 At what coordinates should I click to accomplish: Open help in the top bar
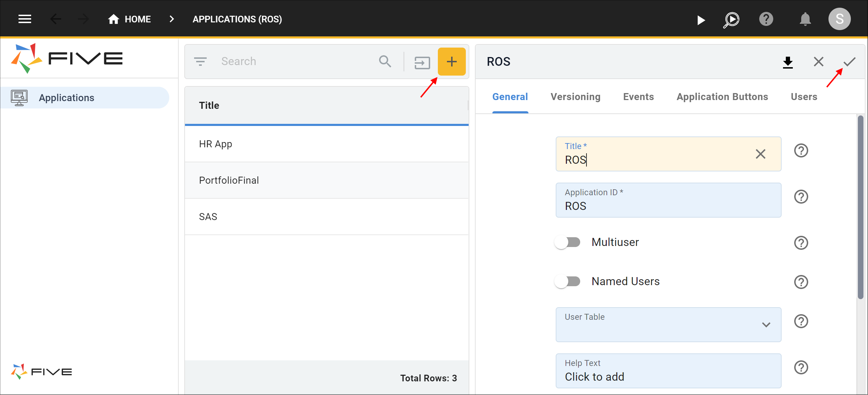[766, 19]
